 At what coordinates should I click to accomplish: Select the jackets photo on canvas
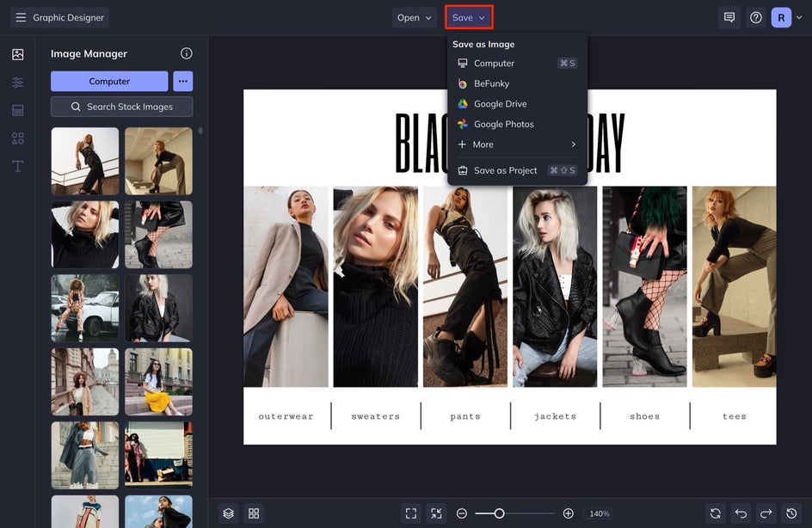point(555,286)
